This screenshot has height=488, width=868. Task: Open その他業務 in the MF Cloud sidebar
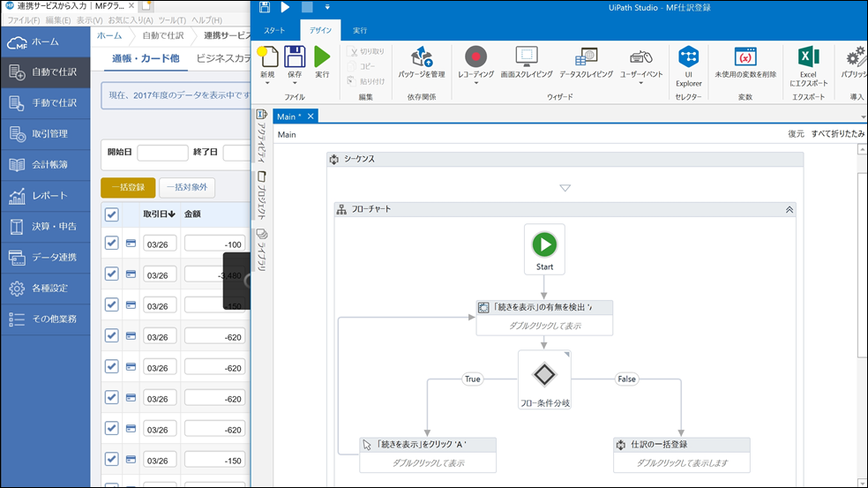click(45, 319)
